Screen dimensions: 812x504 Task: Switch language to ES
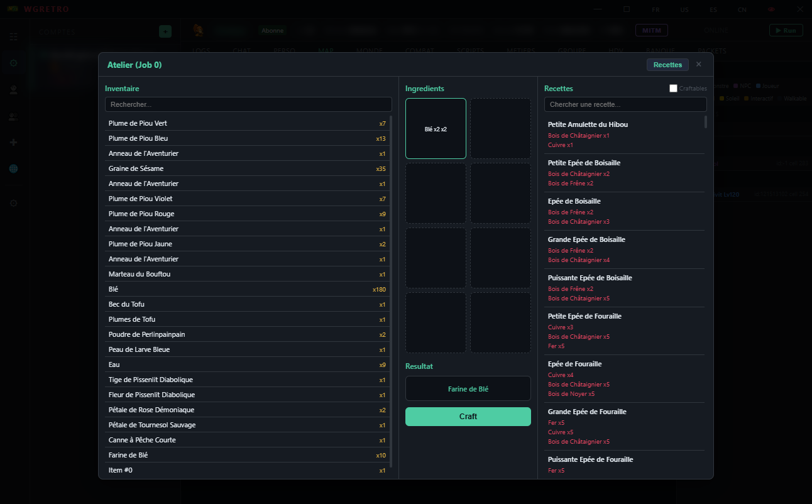pos(713,9)
